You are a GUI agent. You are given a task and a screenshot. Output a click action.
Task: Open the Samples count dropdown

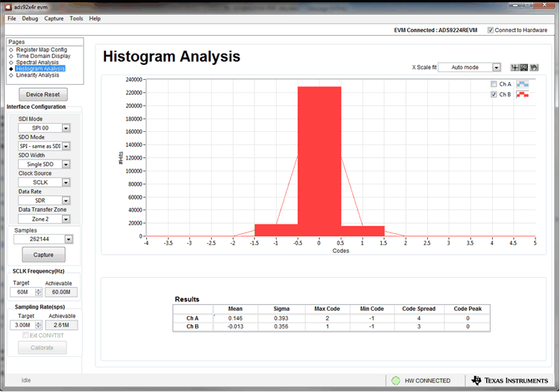point(69,239)
